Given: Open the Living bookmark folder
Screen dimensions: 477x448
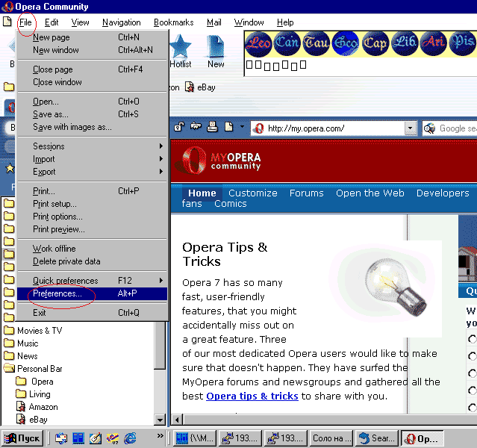Looking at the screenshot, I should coord(33,394).
